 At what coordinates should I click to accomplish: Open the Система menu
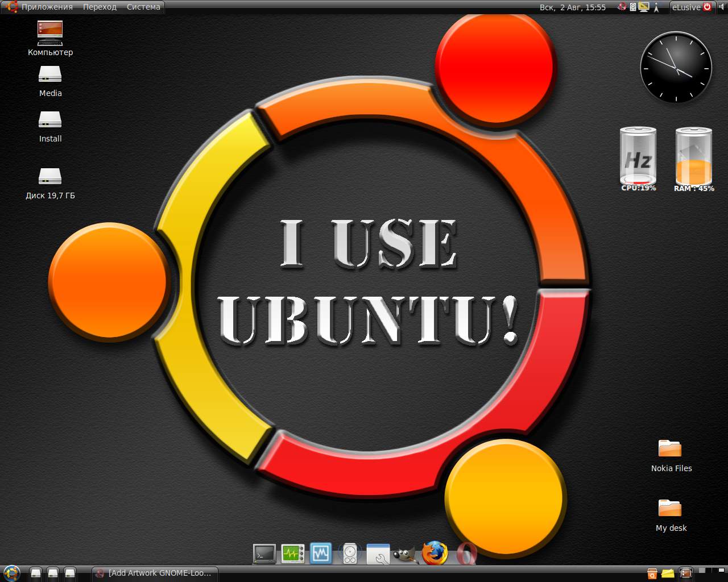[143, 7]
